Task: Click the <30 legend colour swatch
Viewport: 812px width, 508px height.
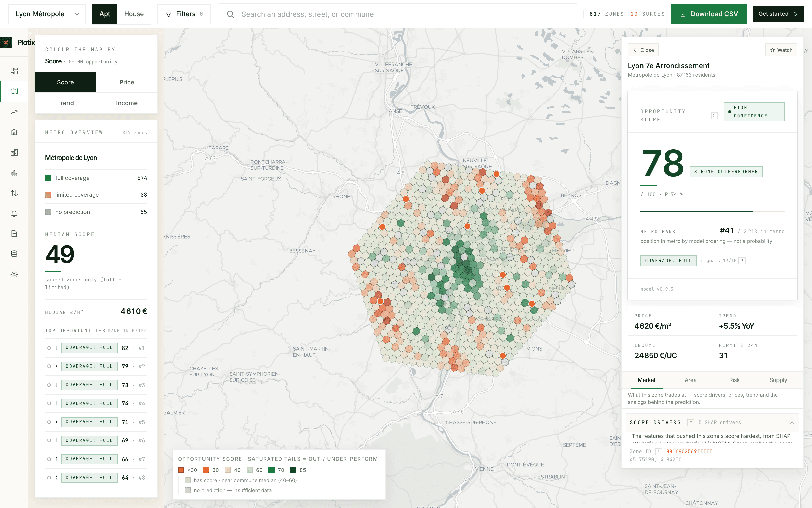Action: click(181, 470)
